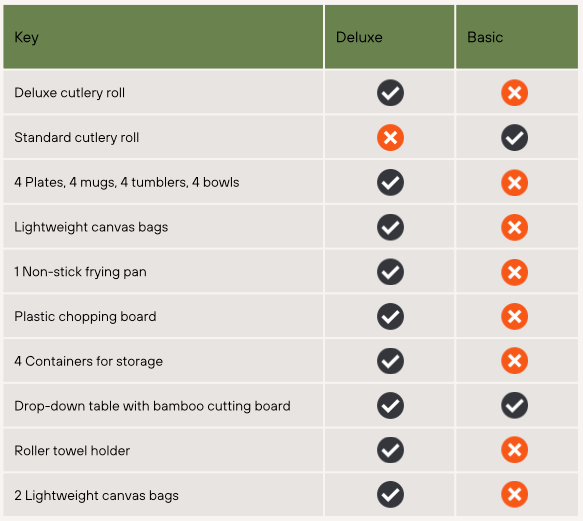Click Deluxe checkmark for Drop-down table row
583x521 pixels.
[390, 405]
